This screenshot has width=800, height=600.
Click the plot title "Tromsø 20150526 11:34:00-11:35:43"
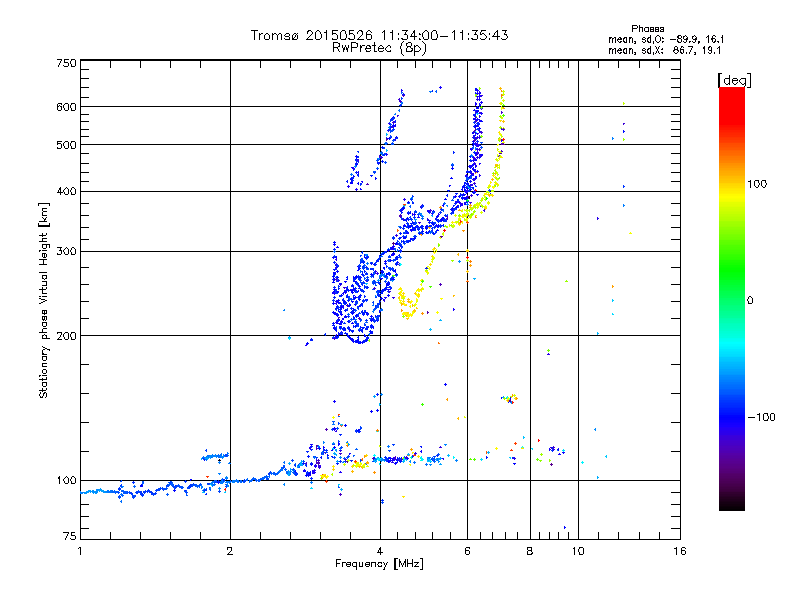[379, 35]
